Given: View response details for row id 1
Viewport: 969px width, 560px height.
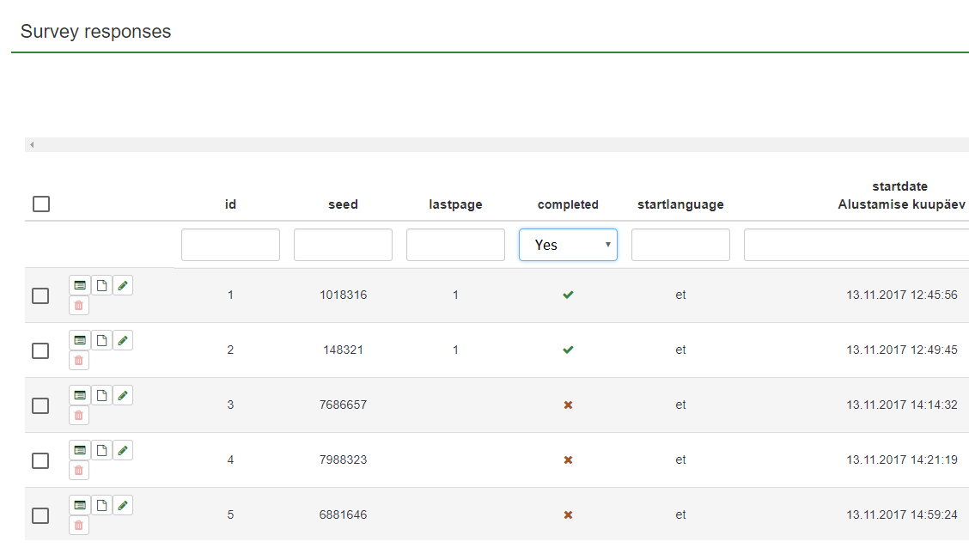Looking at the screenshot, I should tap(80, 286).
